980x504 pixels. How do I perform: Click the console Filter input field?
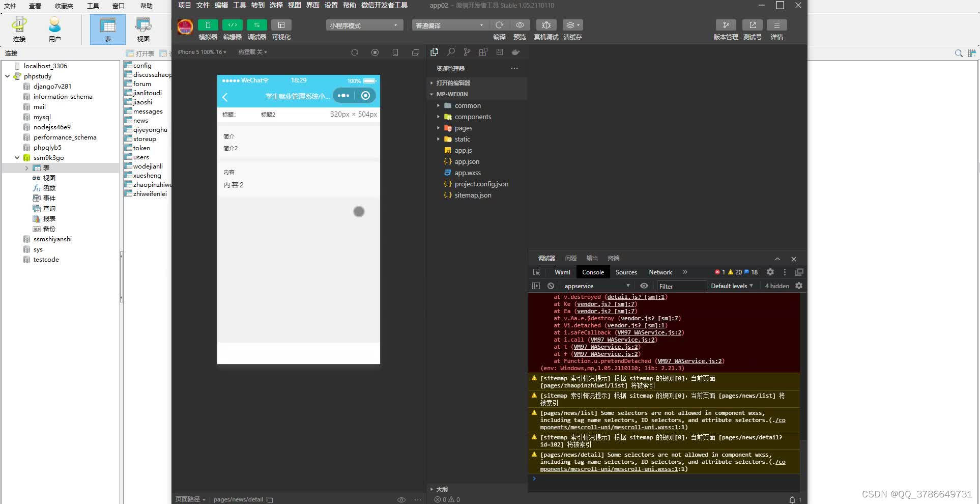(681, 286)
